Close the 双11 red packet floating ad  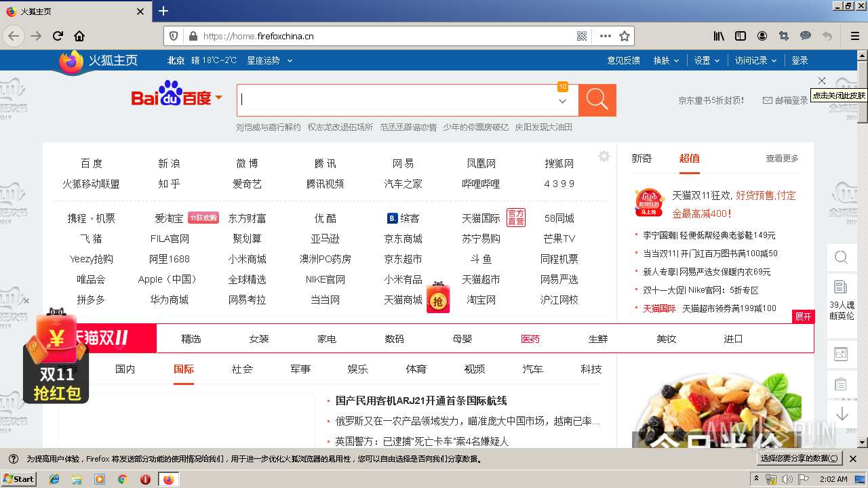[26, 301]
